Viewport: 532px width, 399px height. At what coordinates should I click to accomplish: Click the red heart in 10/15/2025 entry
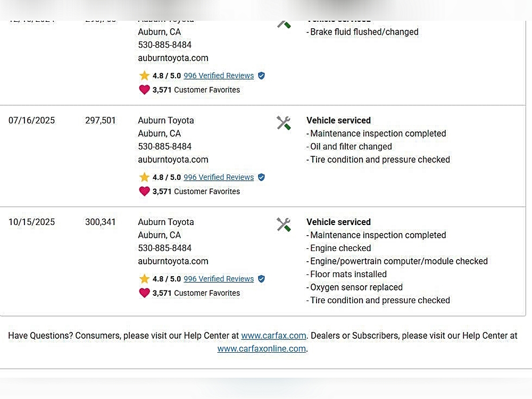click(144, 293)
